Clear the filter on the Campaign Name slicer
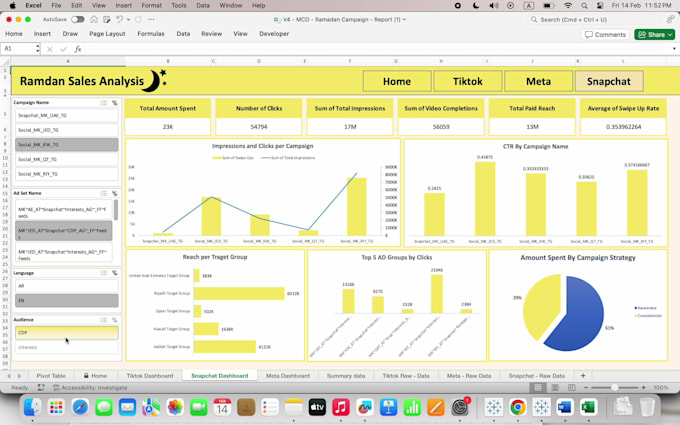This screenshot has width=680, height=425. point(114,103)
